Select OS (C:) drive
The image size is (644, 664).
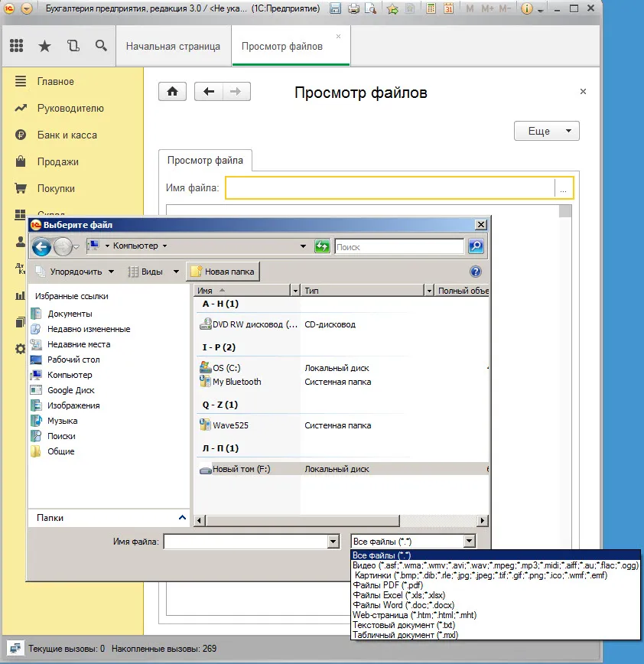coord(226,367)
